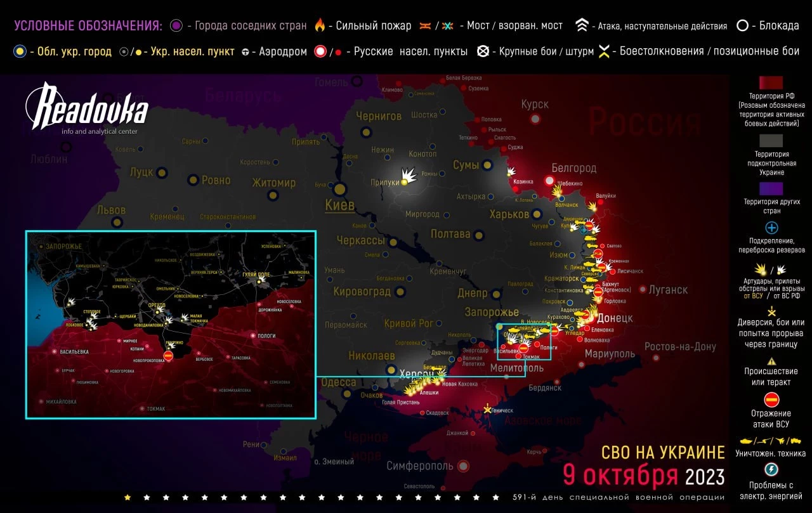Screen dimensions: 812x513
Task: Click the red Территория РФ color swatch
Action: click(771, 83)
